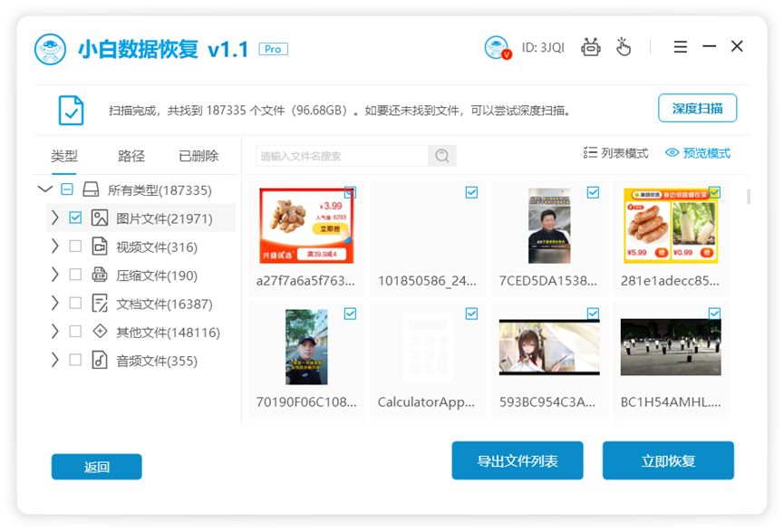
Task: Uncheck the CalculatorApp thumbnail checkbox
Action: coord(471,314)
